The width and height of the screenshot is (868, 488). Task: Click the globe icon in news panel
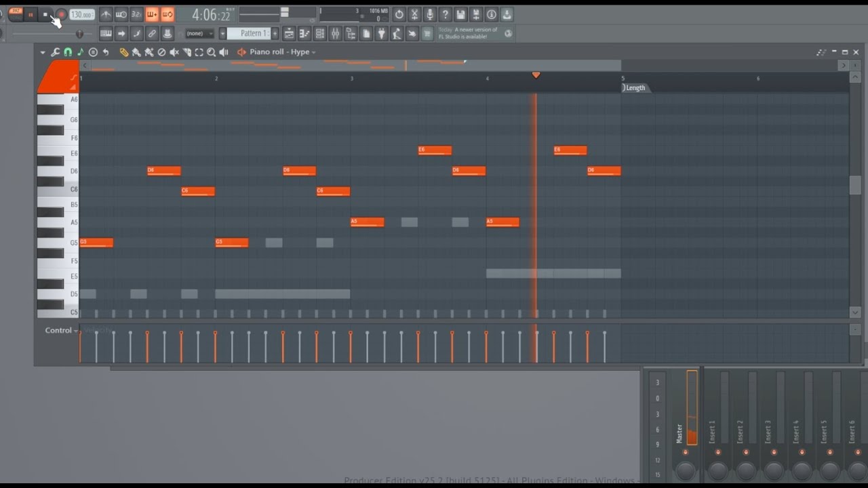click(508, 33)
